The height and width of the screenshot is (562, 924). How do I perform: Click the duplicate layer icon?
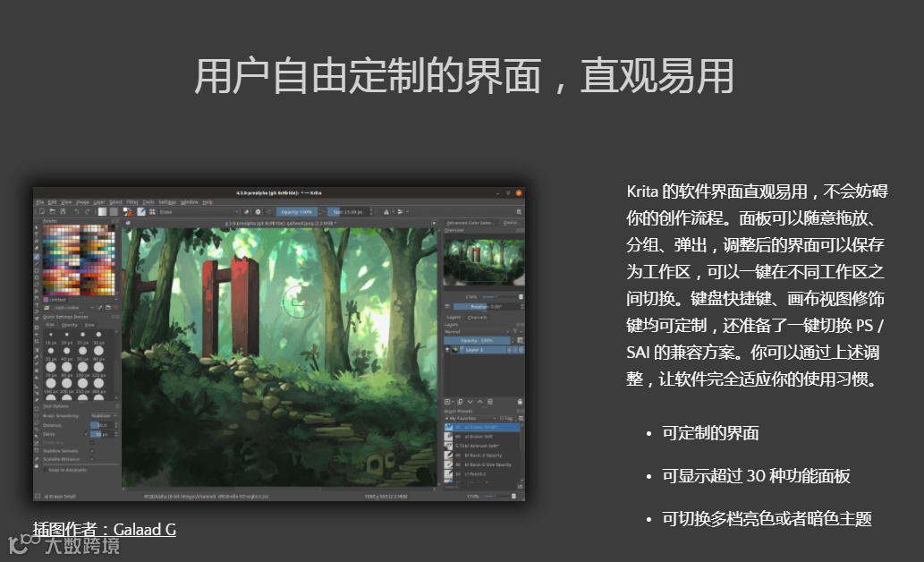pos(460,402)
